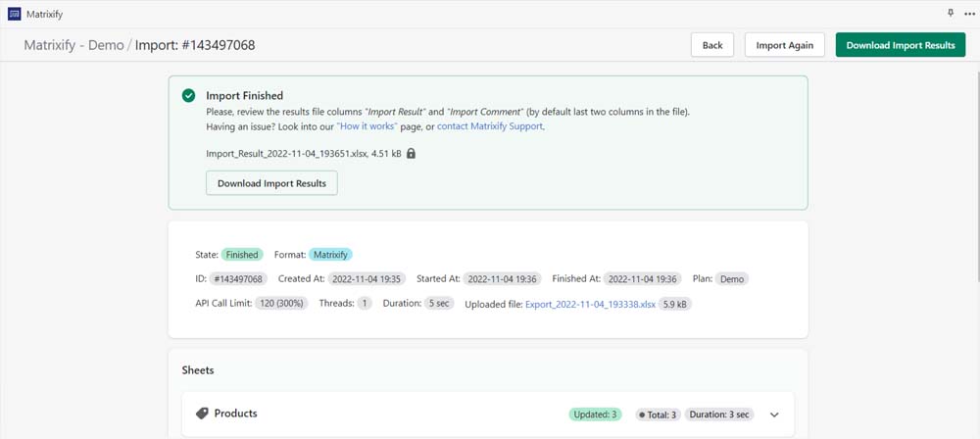Go back using the Back button

[712, 45]
